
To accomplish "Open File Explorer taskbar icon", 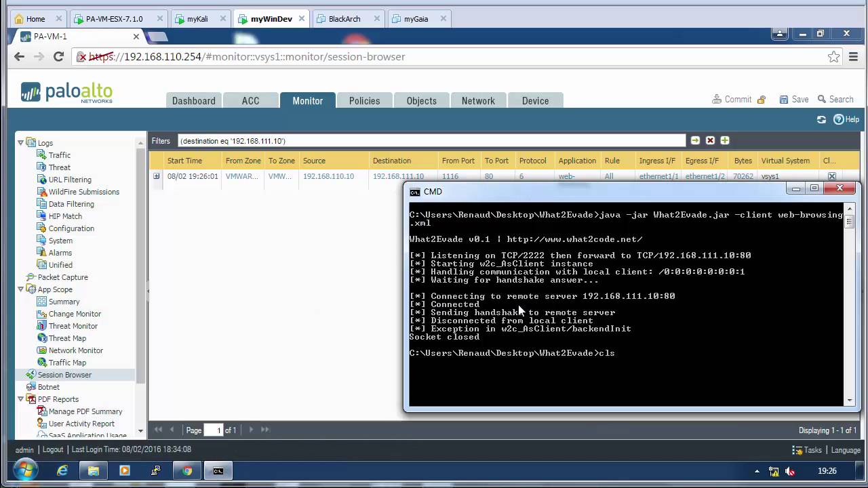I will pos(94,471).
